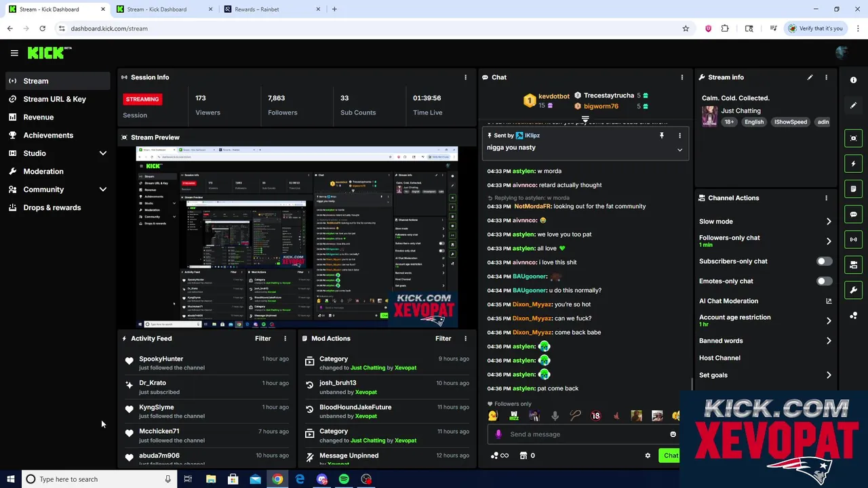Open Followers-only chat options arrow

(829, 241)
